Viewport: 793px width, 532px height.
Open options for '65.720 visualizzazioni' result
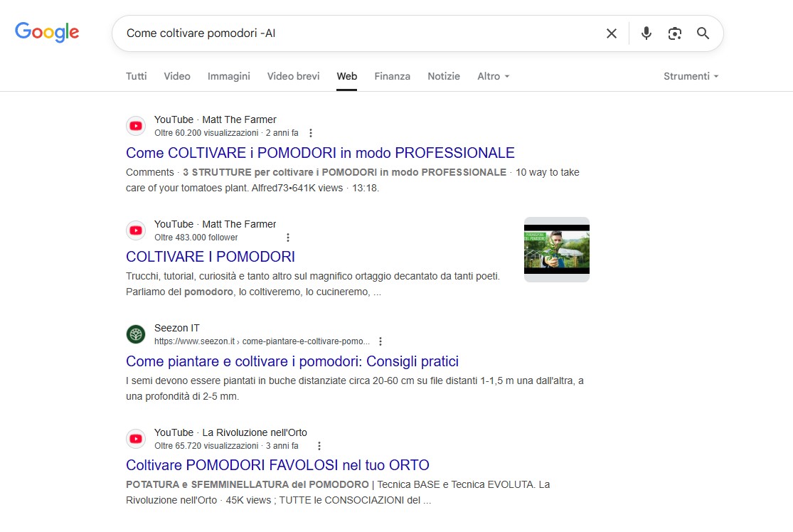[319, 446]
